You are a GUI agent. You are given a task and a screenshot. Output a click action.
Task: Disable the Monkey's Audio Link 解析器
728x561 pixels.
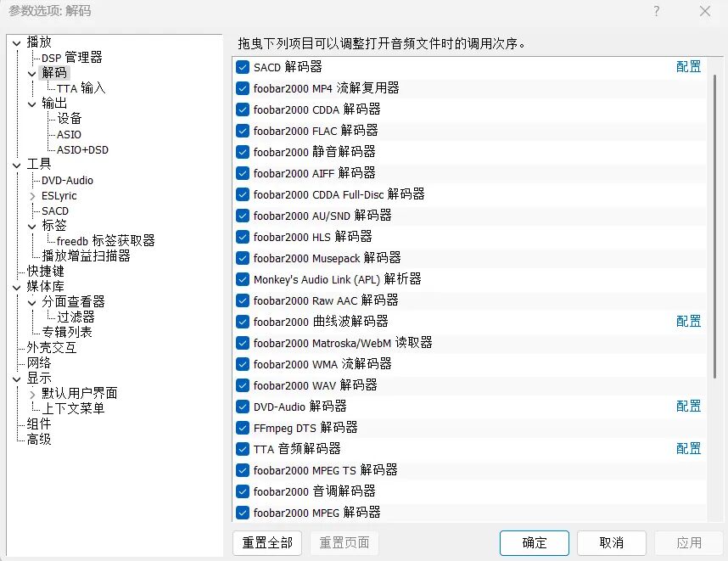[241, 279]
